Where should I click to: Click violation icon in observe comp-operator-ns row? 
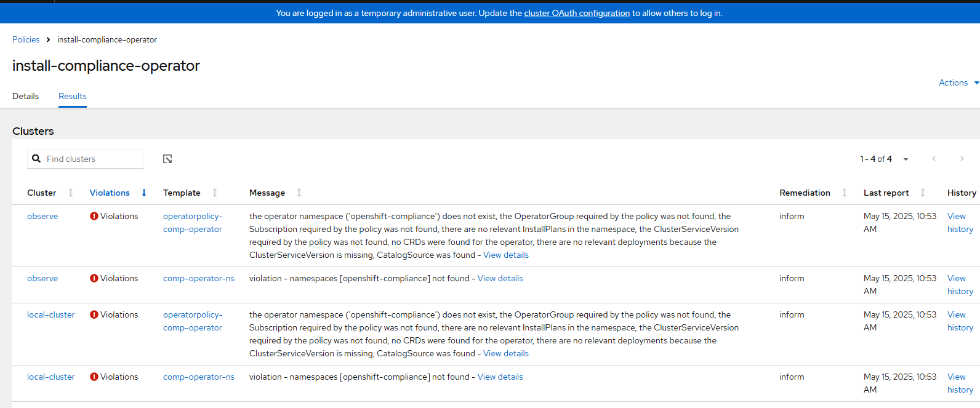tap(94, 278)
